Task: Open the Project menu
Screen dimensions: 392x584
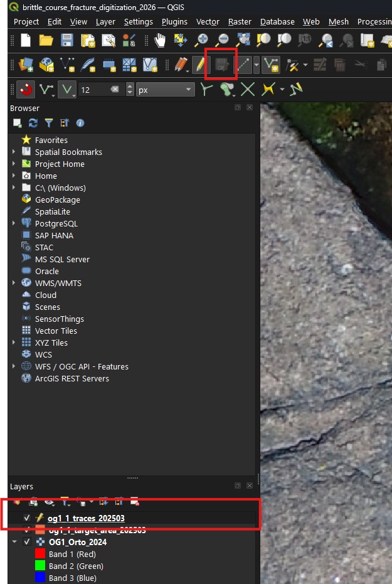Action: click(x=26, y=22)
